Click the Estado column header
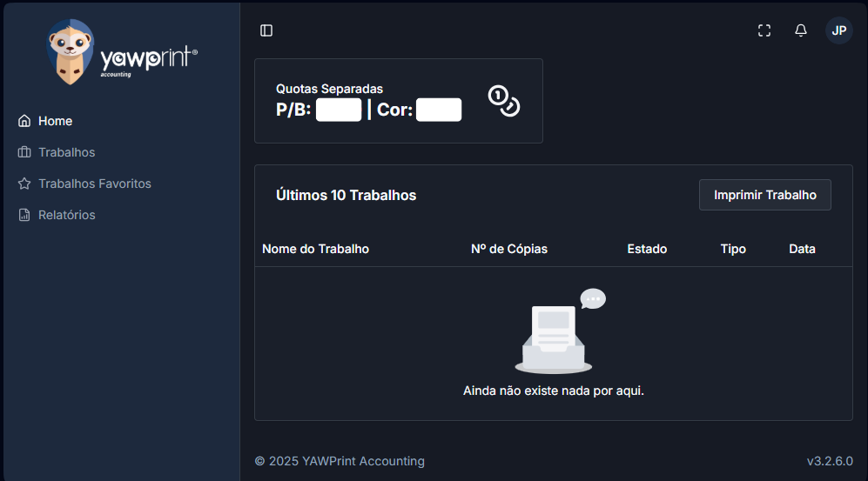The image size is (868, 481). point(647,249)
